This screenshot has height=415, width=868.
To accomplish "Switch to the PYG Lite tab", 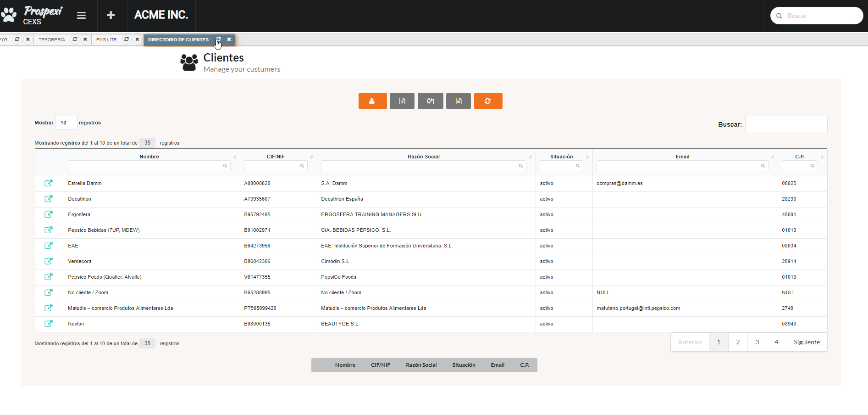I will tap(106, 40).
